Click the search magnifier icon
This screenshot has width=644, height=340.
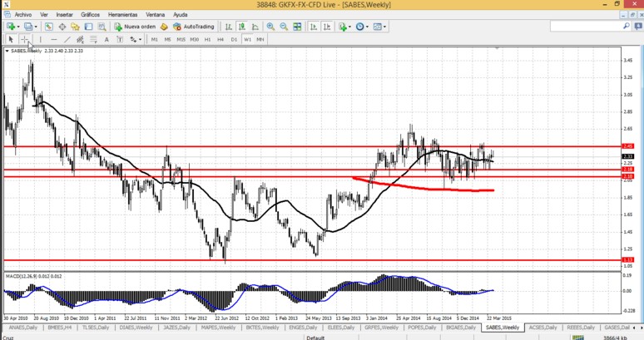(627, 26)
